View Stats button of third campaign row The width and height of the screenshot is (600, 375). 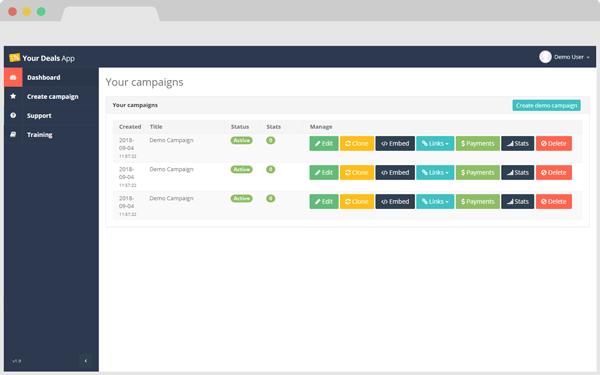click(518, 202)
